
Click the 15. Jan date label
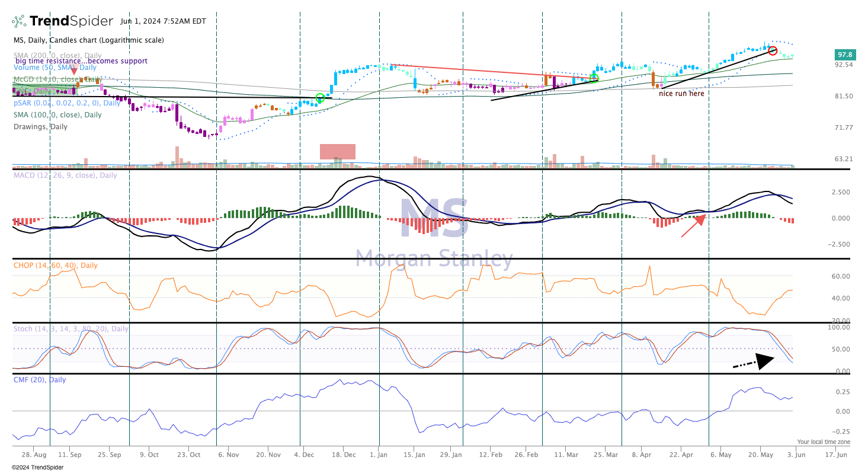[415, 455]
